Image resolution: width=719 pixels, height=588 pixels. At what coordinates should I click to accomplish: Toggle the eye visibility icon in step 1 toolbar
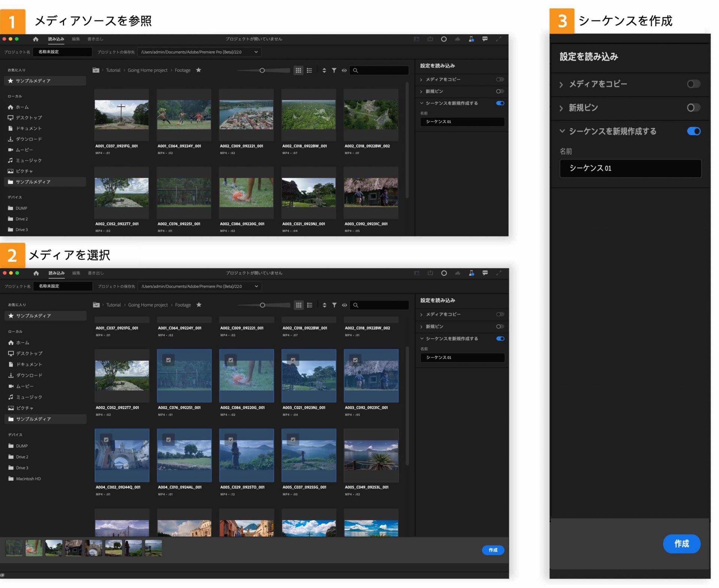click(344, 70)
